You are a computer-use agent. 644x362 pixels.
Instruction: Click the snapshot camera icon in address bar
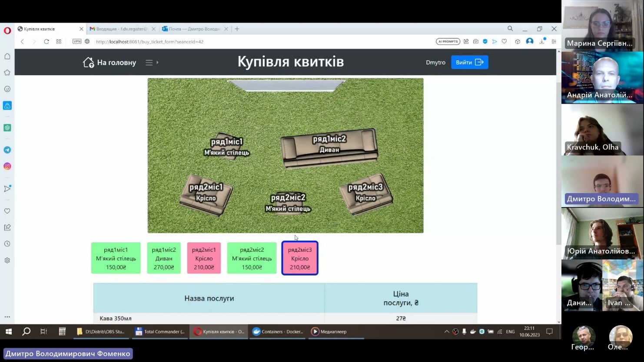point(476,42)
